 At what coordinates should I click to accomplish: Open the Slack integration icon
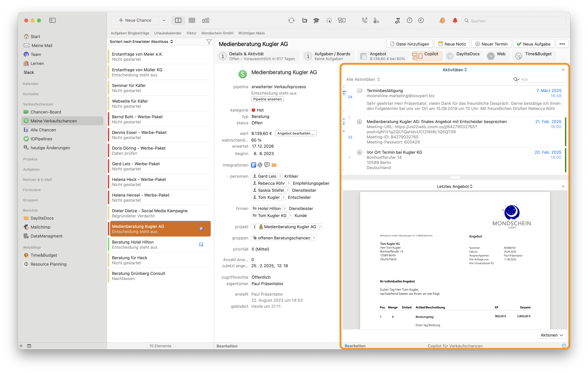pyautogui.click(x=260, y=165)
